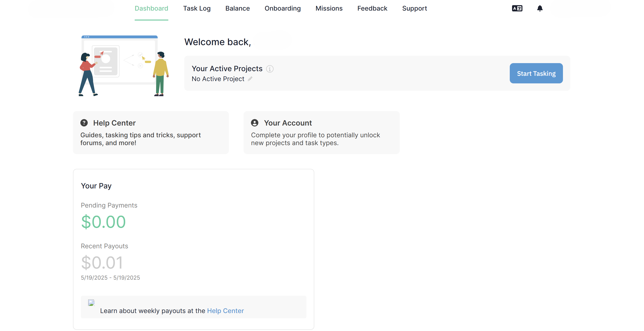This screenshot has width=644, height=331.
Task: Click the info icon beside Your Active Projects
Action: 270,69
